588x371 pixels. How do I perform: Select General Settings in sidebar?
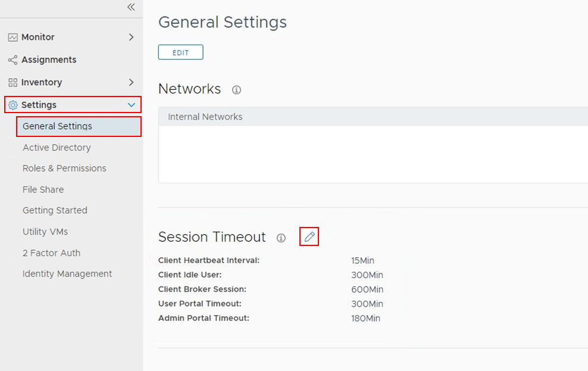(x=57, y=126)
